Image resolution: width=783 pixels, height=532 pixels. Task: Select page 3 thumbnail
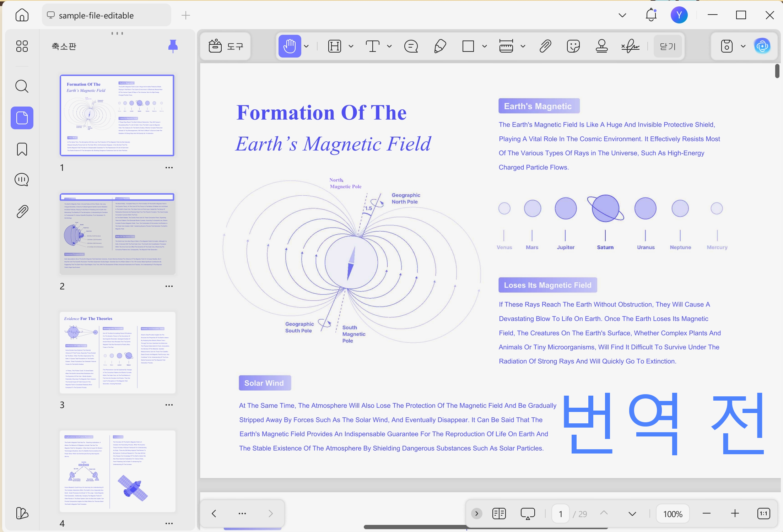(x=117, y=352)
